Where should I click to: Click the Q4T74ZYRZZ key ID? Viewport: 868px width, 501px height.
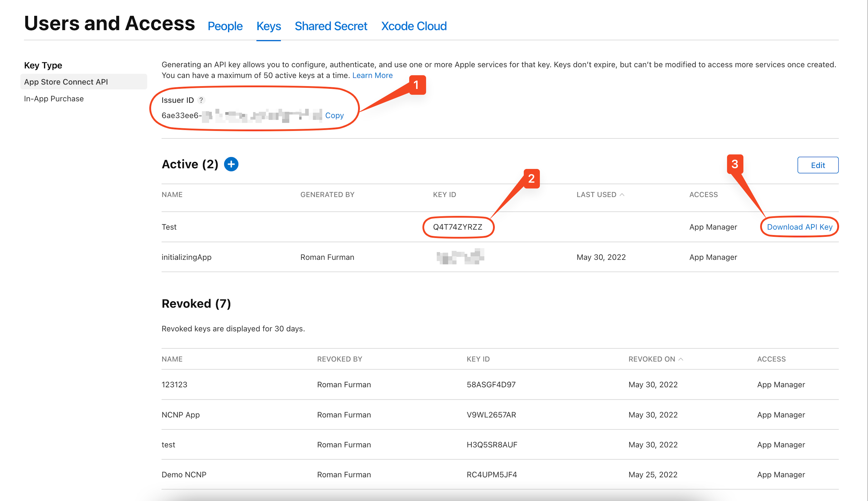click(x=457, y=227)
